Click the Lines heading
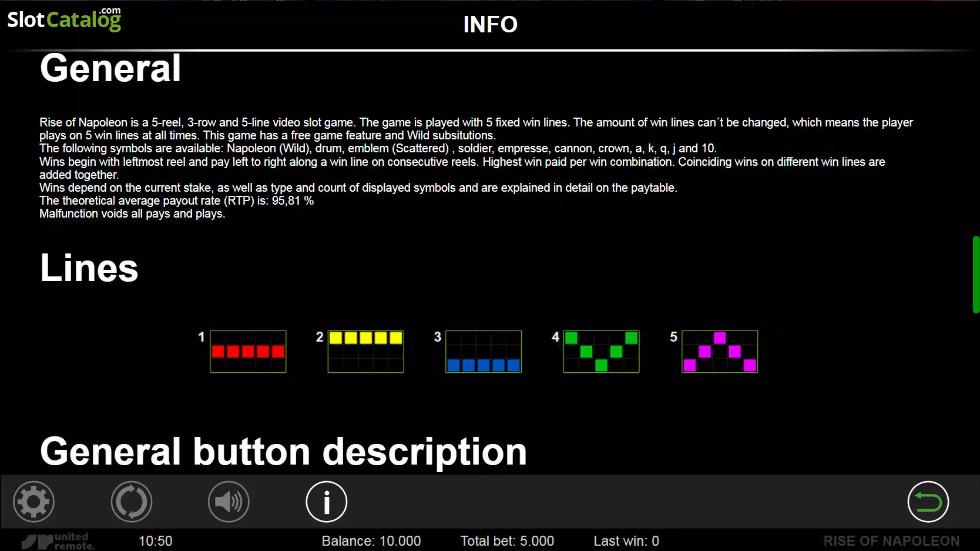Image resolution: width=980 pixels, height=551 pixels. click(89, 268)
